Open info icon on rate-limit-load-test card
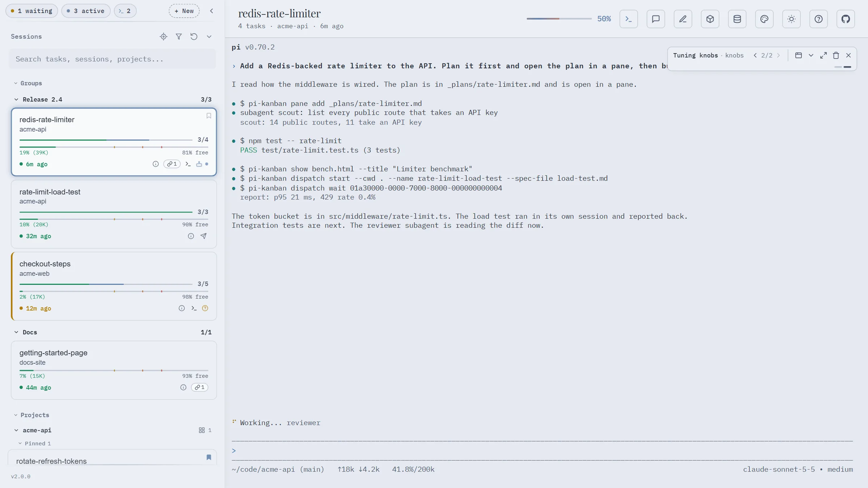Viewport: 868px width, 488px height. pos(191,236)
